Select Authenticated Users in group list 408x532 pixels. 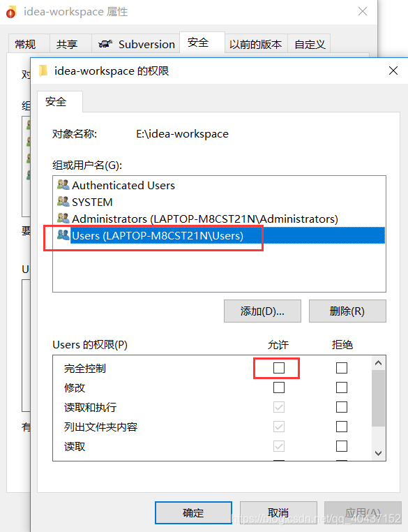click(x=219, y=185)
